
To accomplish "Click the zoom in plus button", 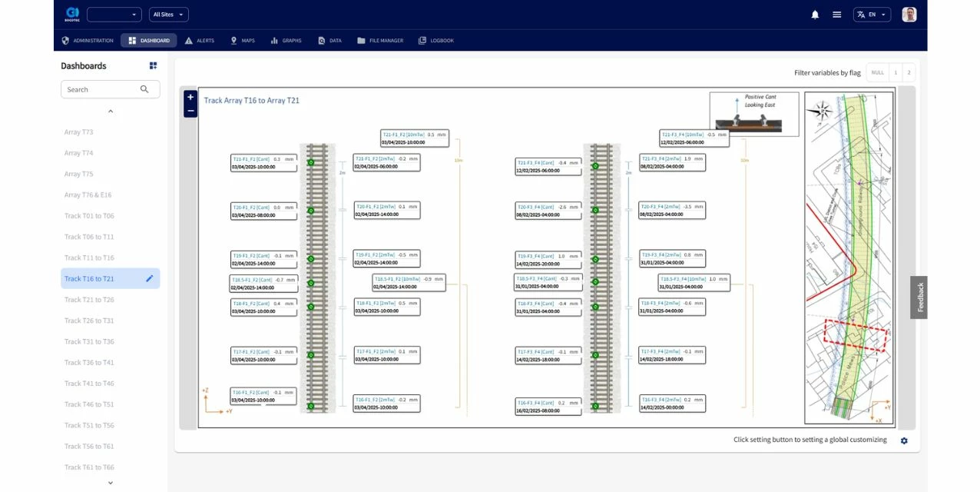I will pos(190,98).
